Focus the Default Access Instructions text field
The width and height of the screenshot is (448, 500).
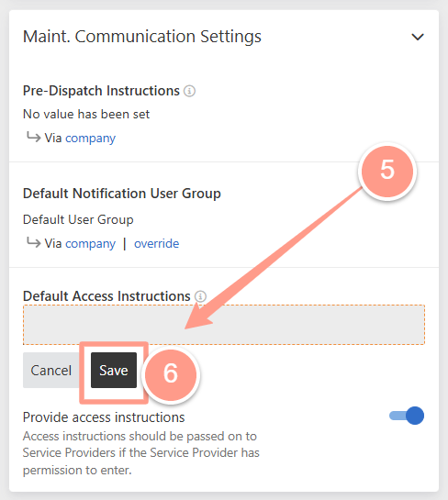[224, 325]
